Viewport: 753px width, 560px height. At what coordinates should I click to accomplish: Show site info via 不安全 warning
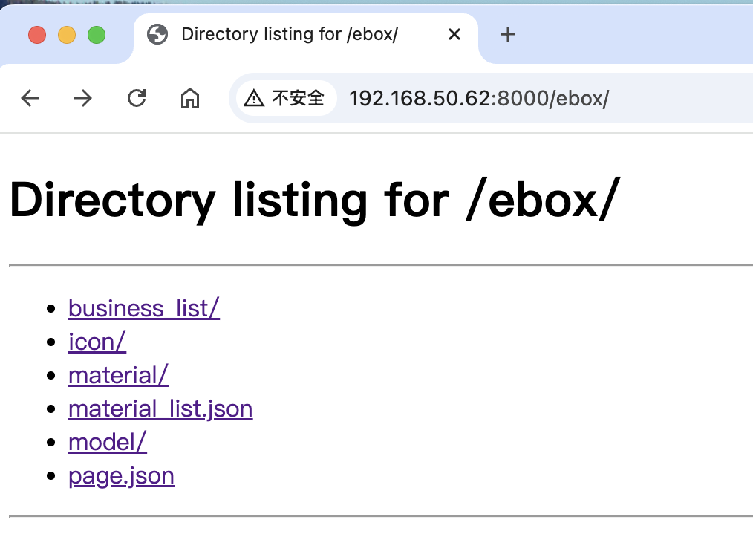tap(286, 98)
